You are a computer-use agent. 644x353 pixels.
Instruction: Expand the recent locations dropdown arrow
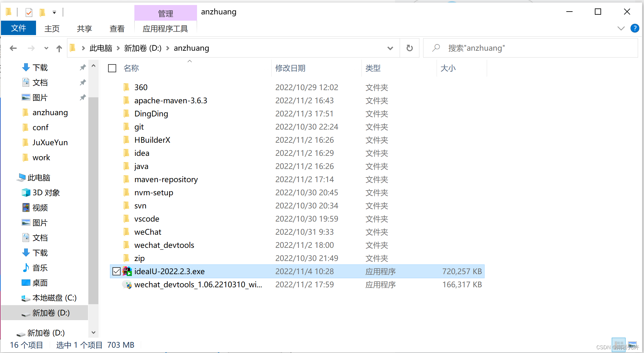click(46, 48)
